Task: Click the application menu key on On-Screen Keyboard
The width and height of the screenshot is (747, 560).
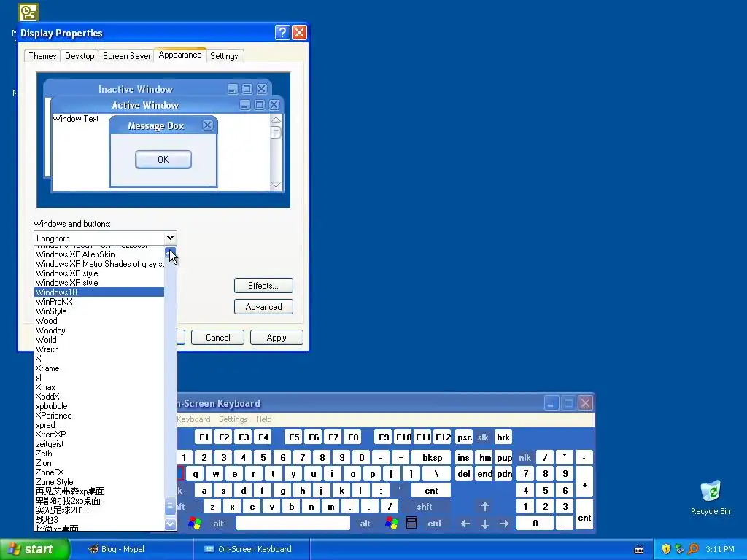Action: [x=411, y=524]
